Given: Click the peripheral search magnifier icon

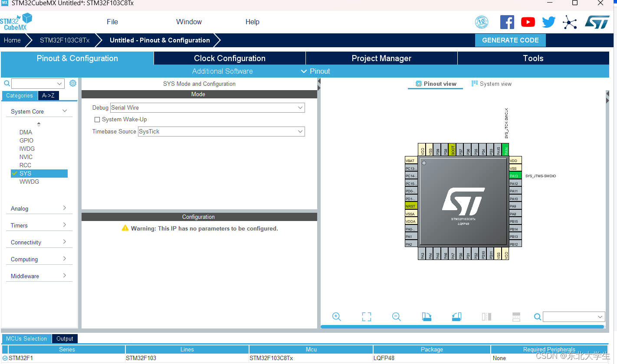Looking at the screenshot, I should pyautogui.click(x=7, y=83).
